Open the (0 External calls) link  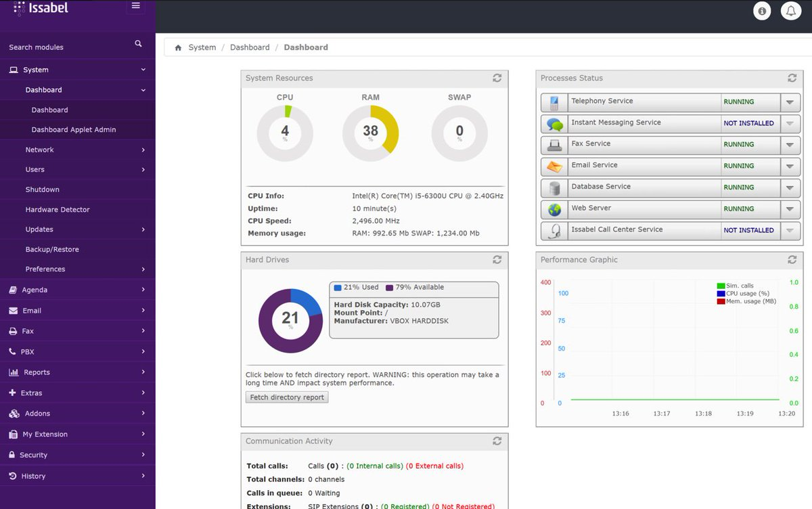[x=434, y=466]
